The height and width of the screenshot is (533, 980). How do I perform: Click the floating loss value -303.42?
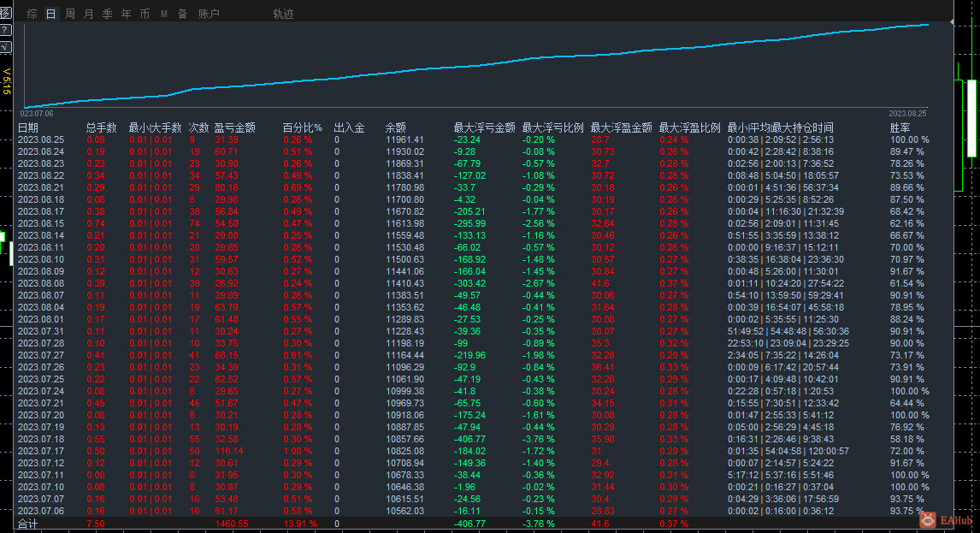tap(469, 283)
